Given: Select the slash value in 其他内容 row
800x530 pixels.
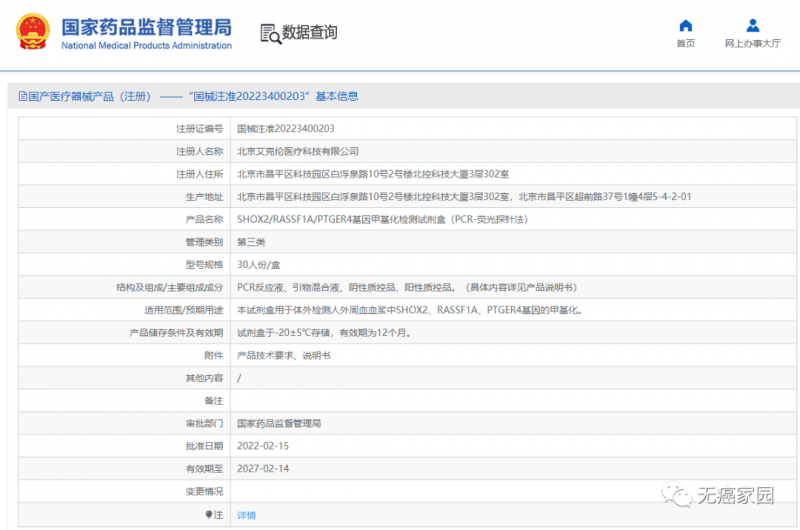Looking at the screenshot, I should (239, 378).
